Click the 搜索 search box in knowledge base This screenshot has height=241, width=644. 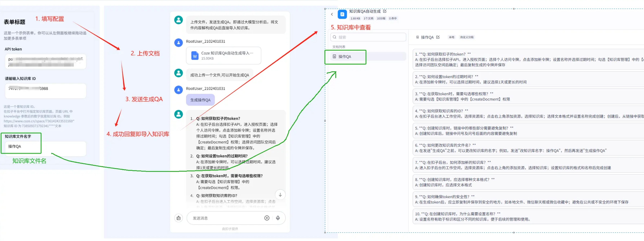(x=368, y=37)
